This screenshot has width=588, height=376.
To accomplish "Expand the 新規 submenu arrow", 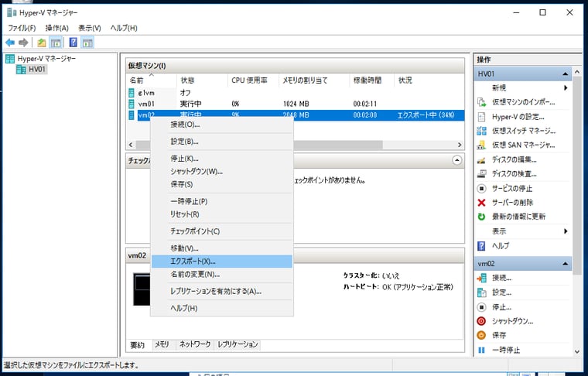I will click(566, 87).
